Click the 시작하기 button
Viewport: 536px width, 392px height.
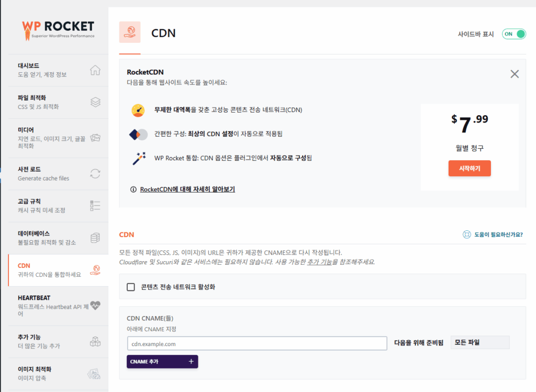coord(469,169)
